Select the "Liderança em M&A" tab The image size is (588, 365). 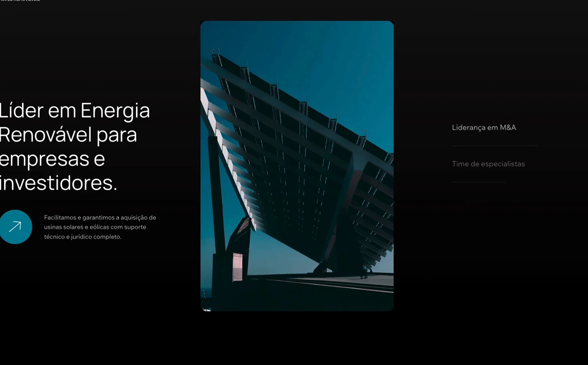tap(484, 128)
